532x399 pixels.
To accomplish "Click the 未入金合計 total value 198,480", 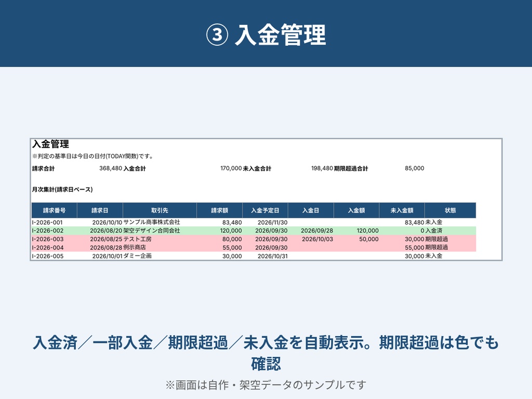I will (x=322, y=168).
